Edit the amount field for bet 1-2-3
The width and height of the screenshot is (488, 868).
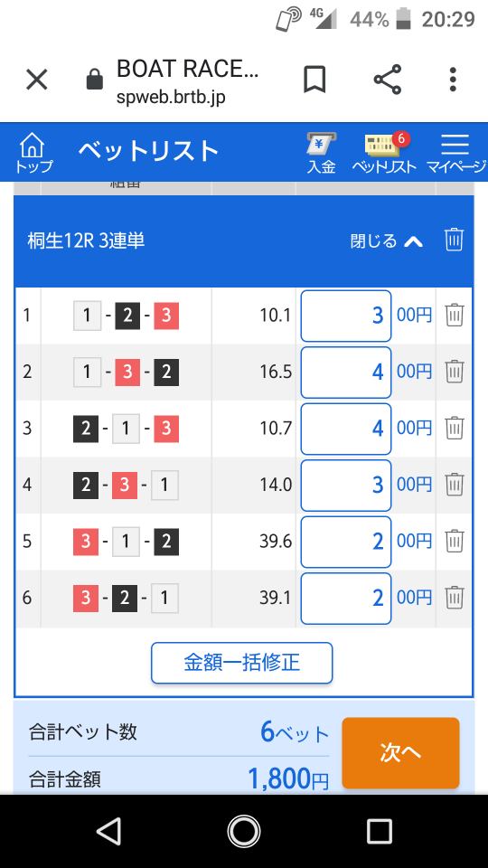pyautogui.click(x=346, y=316)
